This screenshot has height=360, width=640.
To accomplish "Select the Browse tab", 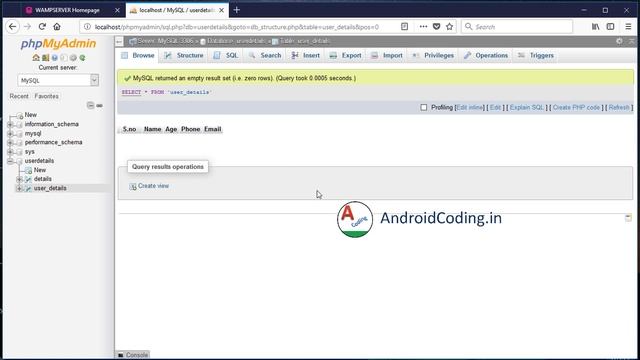I will point(138,56).
